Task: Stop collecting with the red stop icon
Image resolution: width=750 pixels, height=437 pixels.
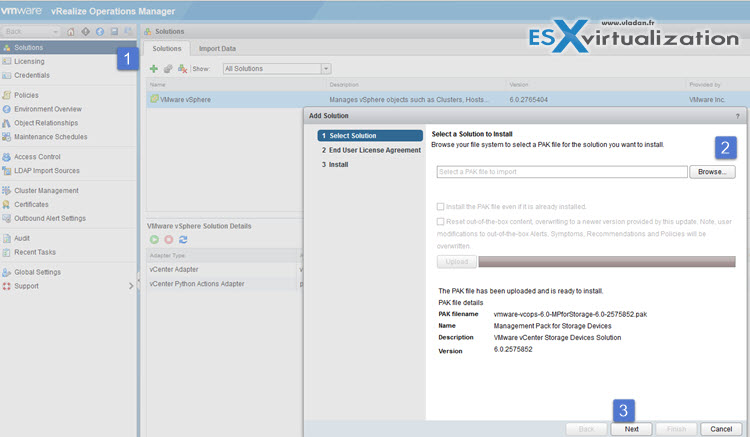Action: [169, 240]
